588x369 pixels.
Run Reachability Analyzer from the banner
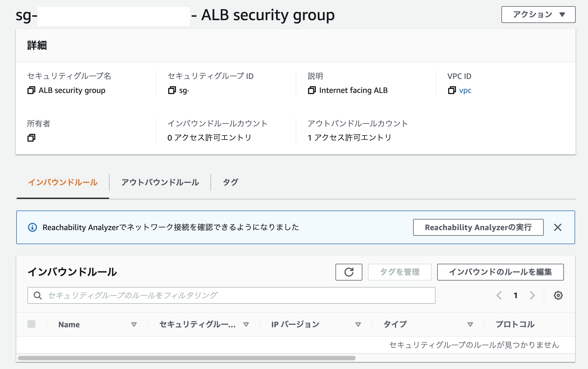(477, 227)
